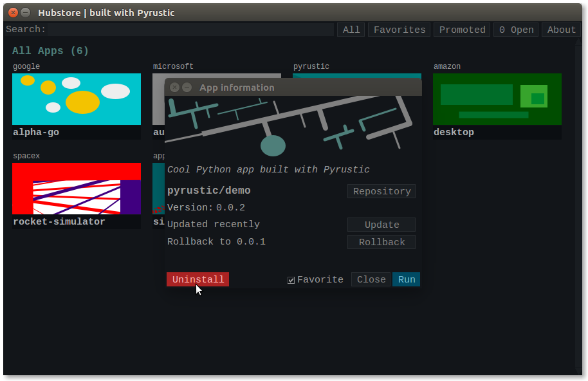This screenshot has height=381, width=588.
Task: Click the microsoft owner label
Action: click(173, 66)
